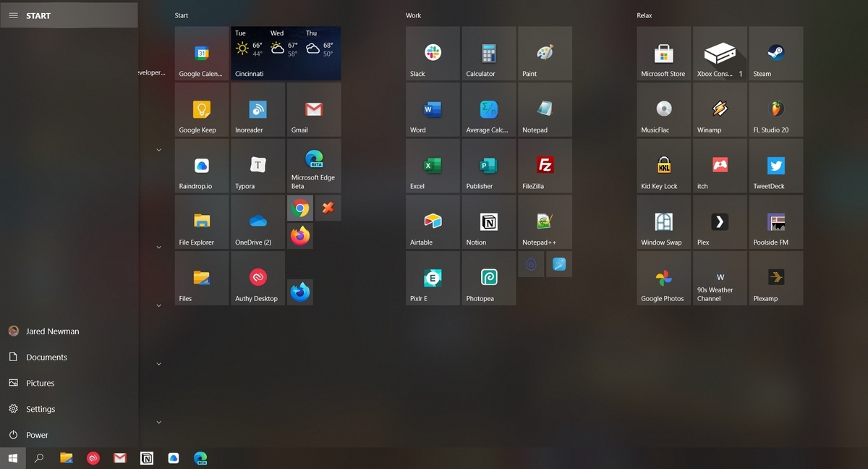Open the Slack tile

(x=433, y=54)
